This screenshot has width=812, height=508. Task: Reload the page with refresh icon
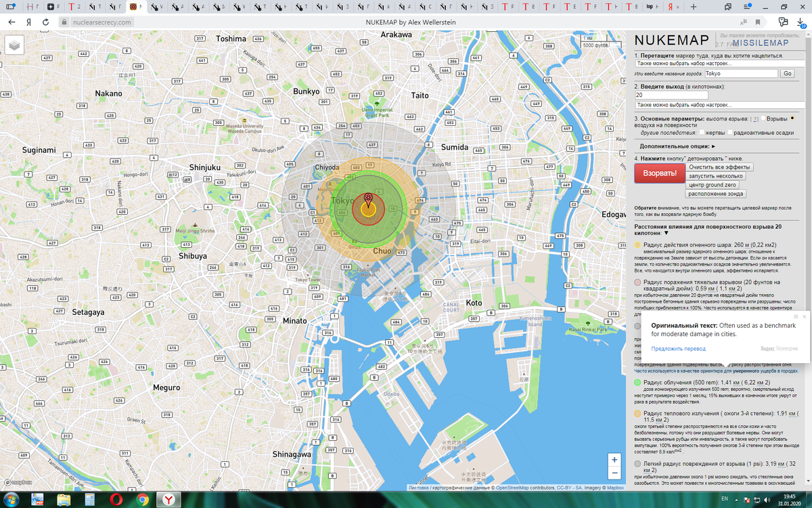[45, 22]
